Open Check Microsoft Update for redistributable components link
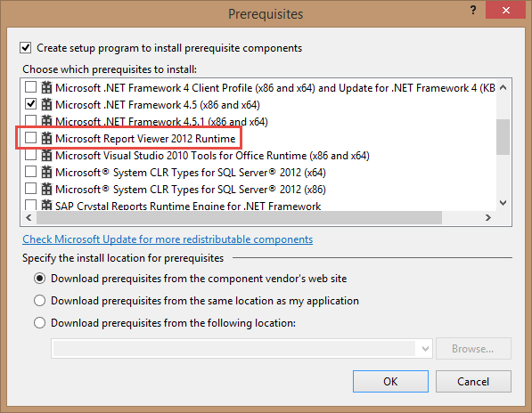This screenshot has height=413, width=532. 168,239
